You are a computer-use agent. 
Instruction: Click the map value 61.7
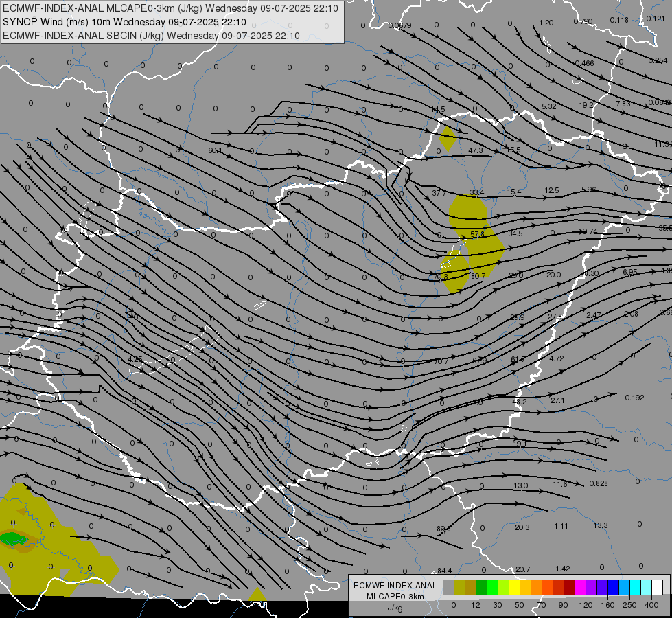coord(518,359)
